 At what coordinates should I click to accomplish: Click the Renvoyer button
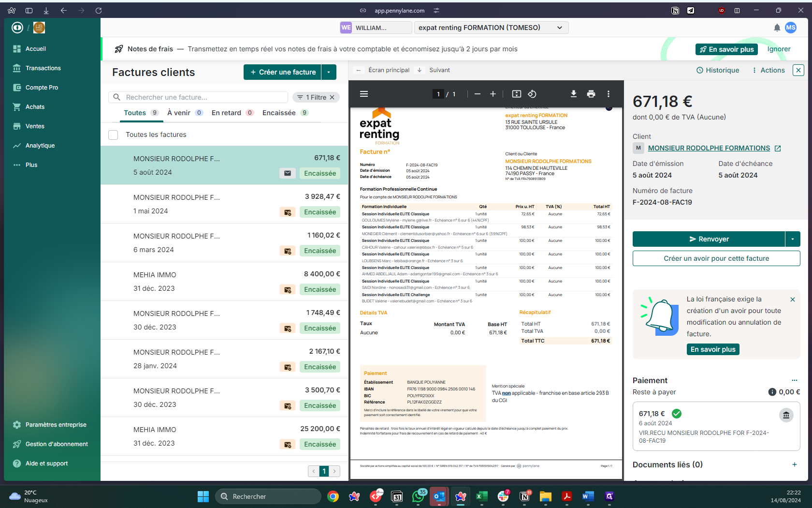point(709,239)
